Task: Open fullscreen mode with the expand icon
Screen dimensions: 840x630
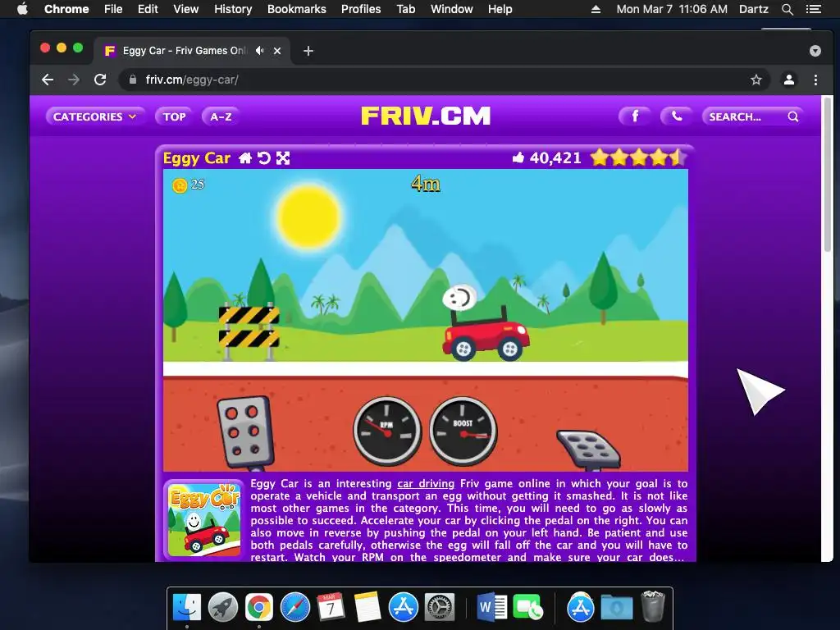Action: pyautogui.click(x=283, y=158)
